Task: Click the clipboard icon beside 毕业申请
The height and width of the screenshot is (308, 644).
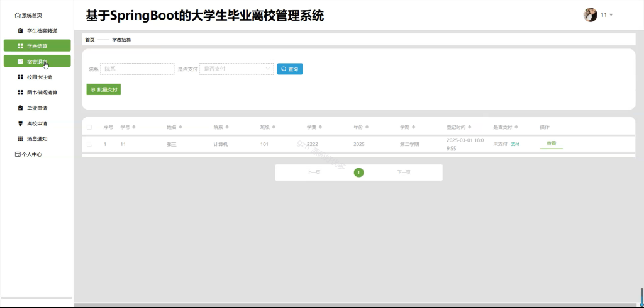Action: tap(21, 108)
